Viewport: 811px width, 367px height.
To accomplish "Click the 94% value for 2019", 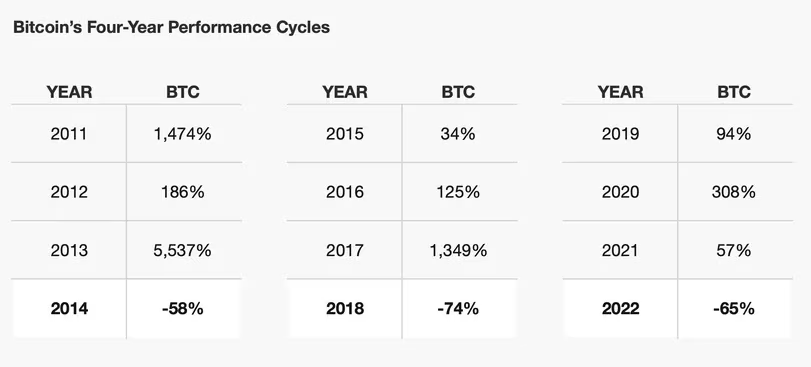I will point(734,134).
